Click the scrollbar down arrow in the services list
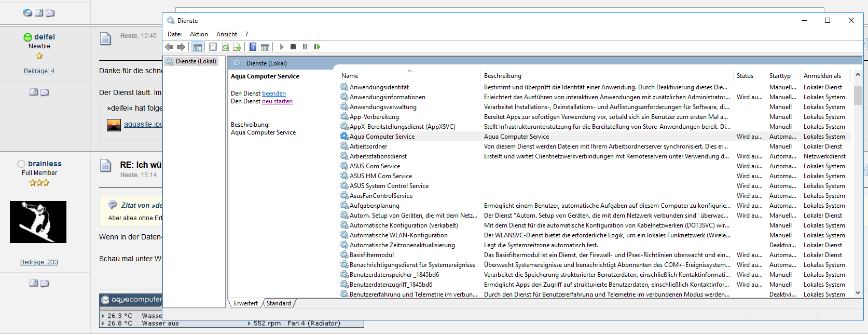The height and width of the screenshot is (335, 868). pos(858,293)
